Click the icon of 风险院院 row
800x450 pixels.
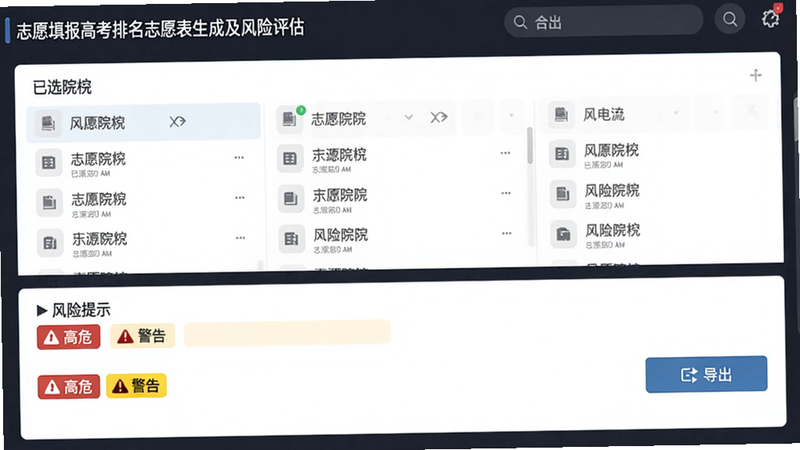tap(291, 238)
